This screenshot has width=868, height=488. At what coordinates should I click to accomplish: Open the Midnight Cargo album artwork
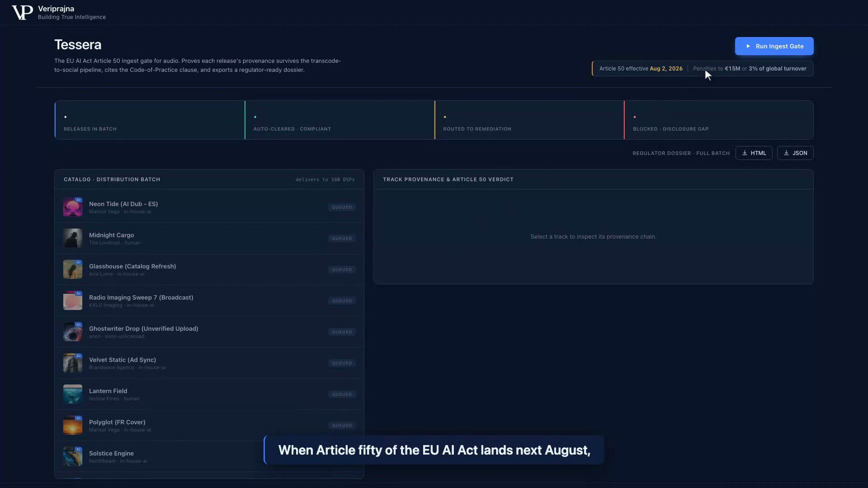tap(73, 238)
